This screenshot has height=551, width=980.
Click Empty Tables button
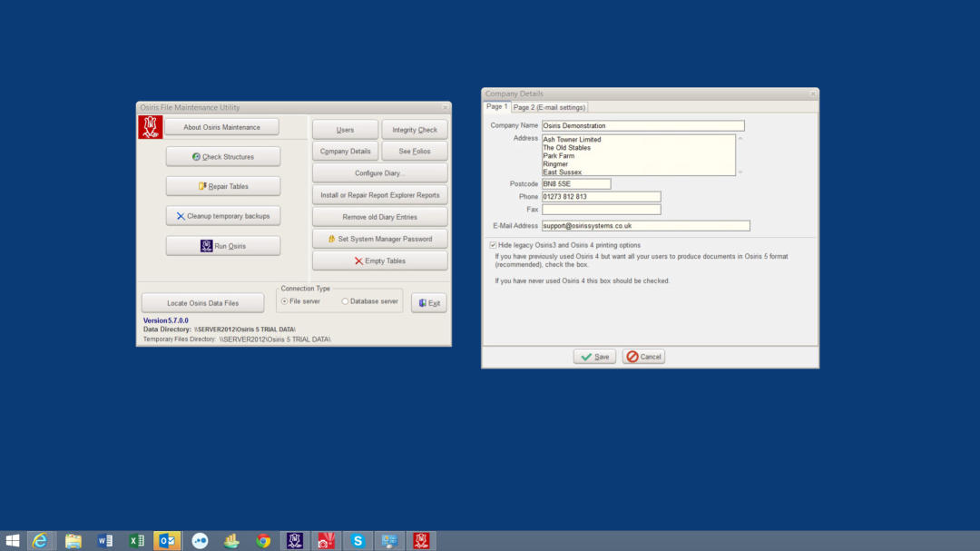[379, 261]
